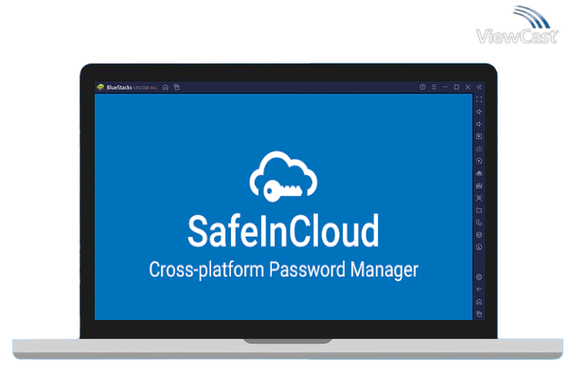Open the multi-instance manager sidebar icon
Viewport: 570px width, 392px height.
[x=479, y=223]
